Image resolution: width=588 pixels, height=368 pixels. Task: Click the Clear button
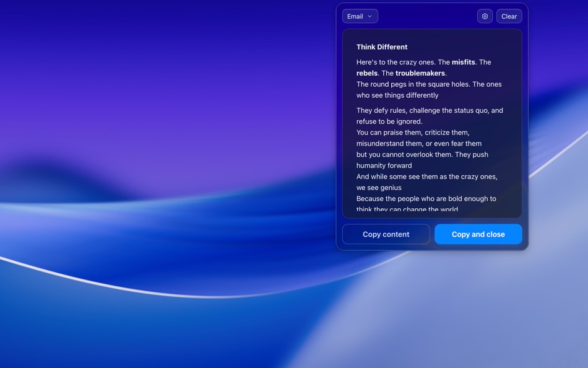click(x=509, y=15)
